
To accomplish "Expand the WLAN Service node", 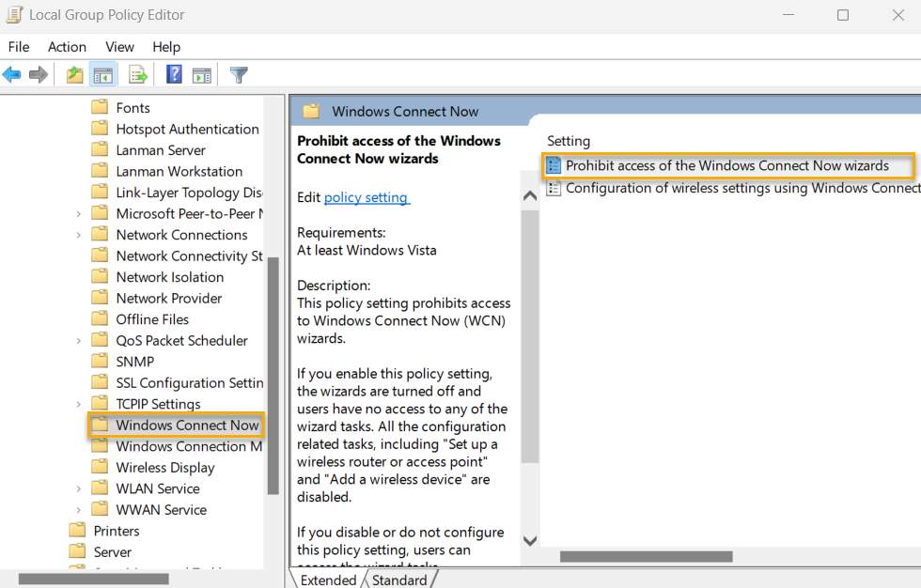I will (x=79, y=488).
